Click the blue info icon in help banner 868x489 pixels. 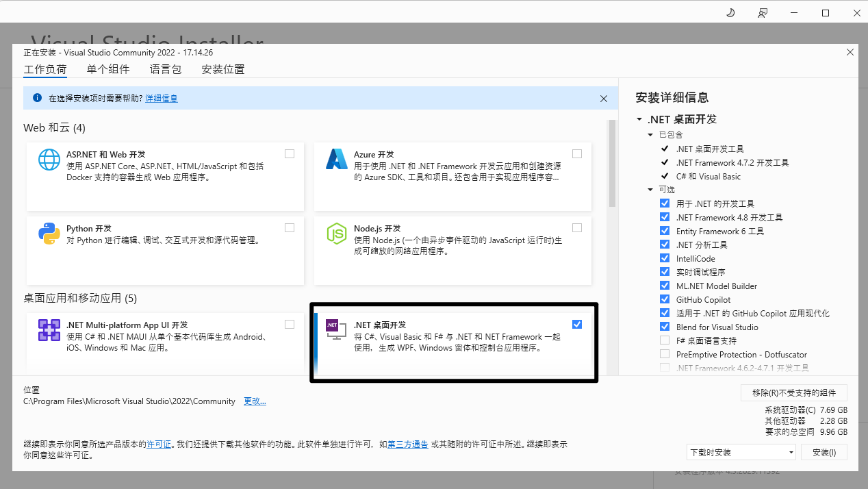[x=37, y=98]
